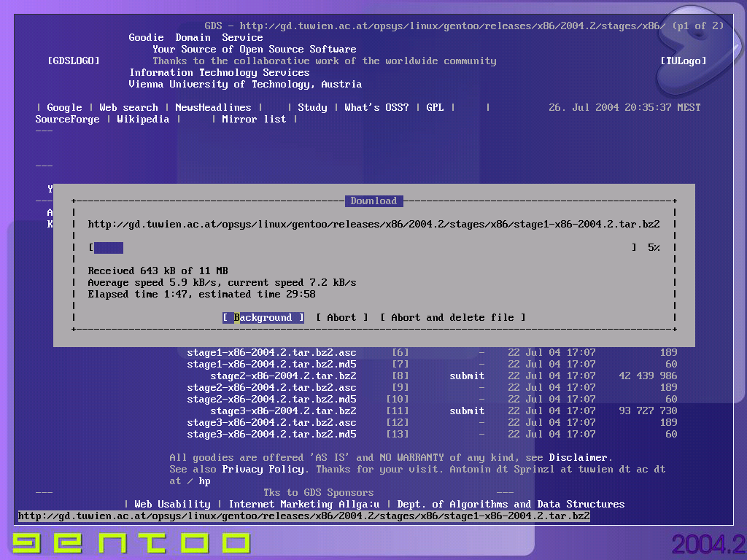
Task: Click link number [6] in the listing
Action: (400, 353)
